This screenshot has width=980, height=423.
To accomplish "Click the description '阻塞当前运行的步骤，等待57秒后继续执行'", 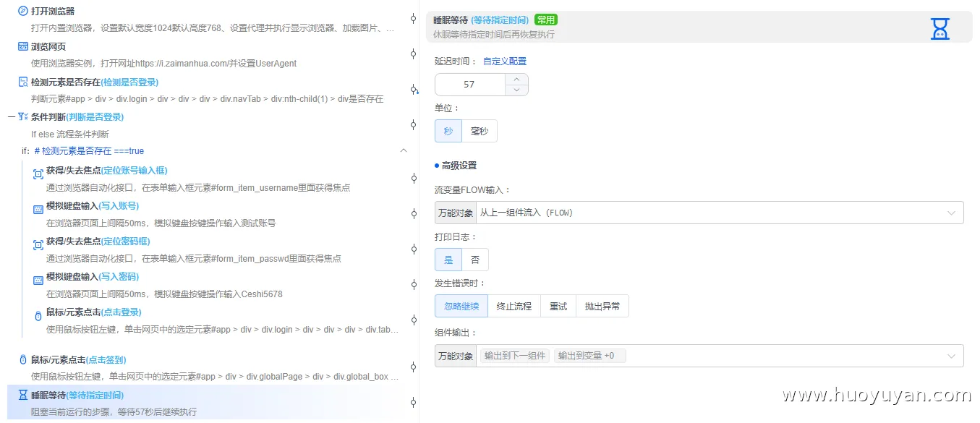I will point(114,412).
